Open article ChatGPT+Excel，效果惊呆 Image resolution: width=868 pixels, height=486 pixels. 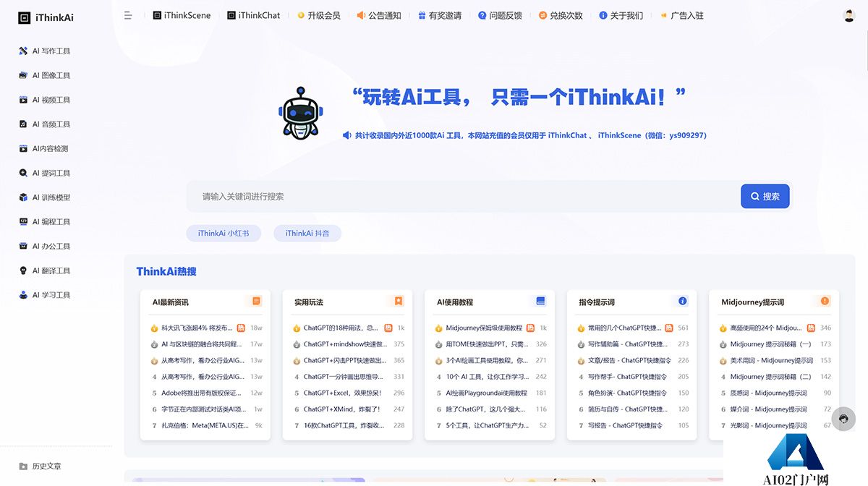point(342,393)
